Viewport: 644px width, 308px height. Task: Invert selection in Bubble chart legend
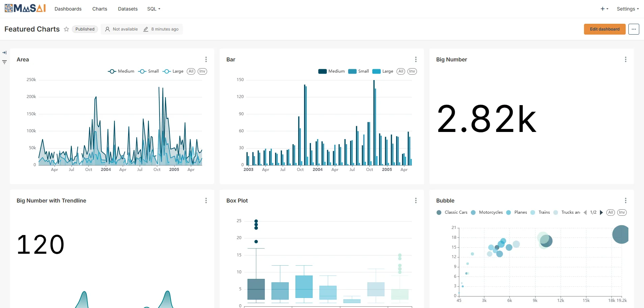click(x=622, y=212)
